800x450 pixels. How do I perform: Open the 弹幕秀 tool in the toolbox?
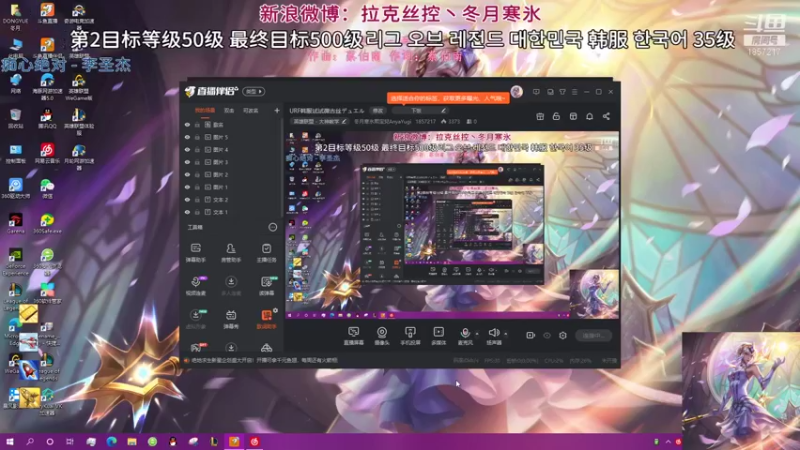(x=231, y=319)
